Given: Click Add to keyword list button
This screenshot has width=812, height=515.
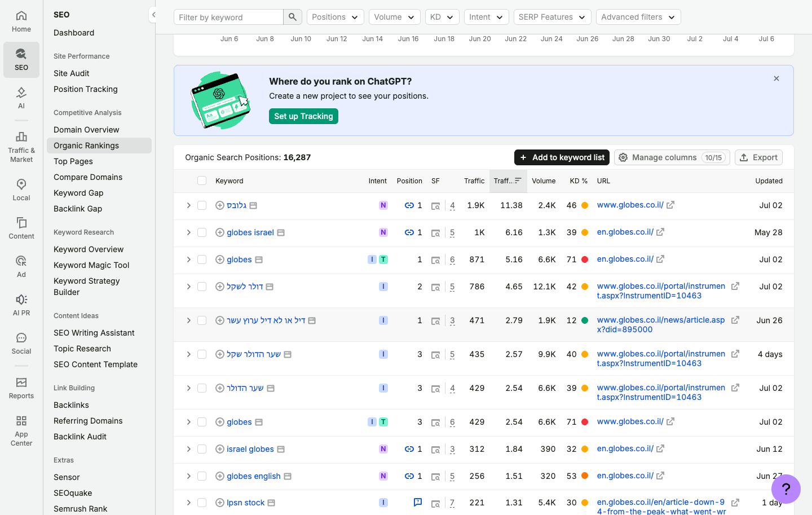Looking at the screenshot, I should [562, 157].
